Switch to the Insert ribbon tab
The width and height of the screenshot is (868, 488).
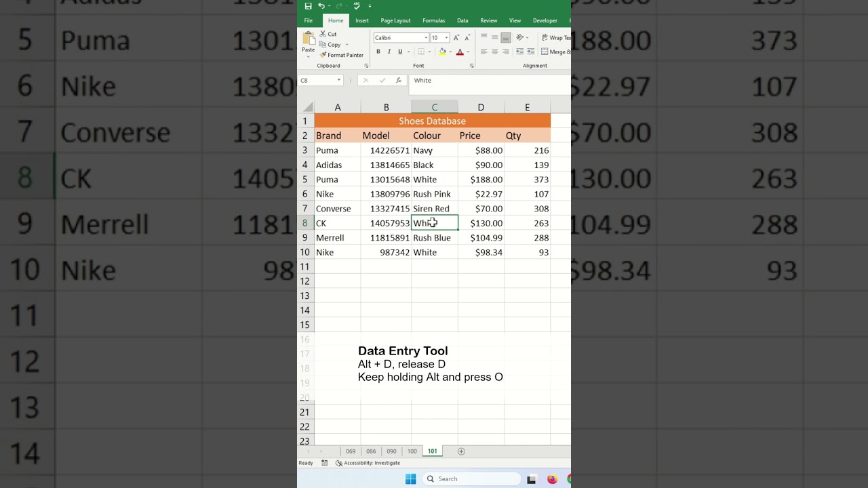(x=362, y=21)
